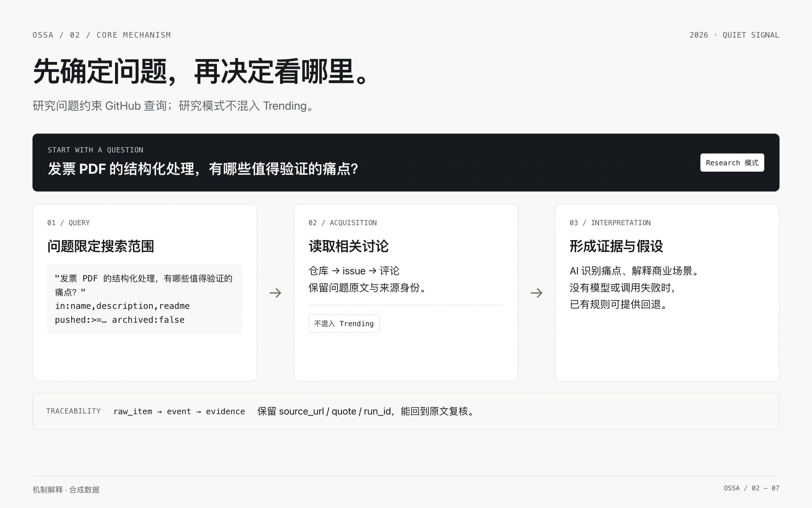Screen dimensions: 812x508
Task: Click the raw_item → event → evidence text
Action: [179, 411]
